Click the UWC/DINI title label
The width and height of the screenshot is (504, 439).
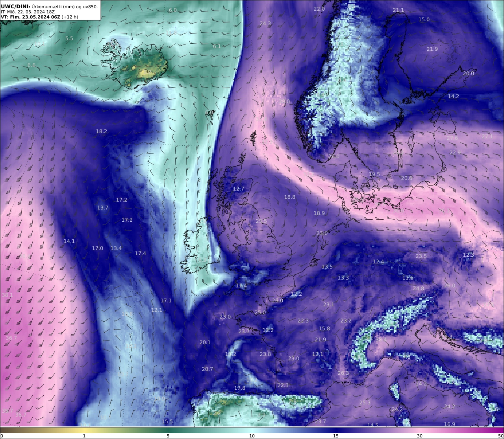pos(15,6)
